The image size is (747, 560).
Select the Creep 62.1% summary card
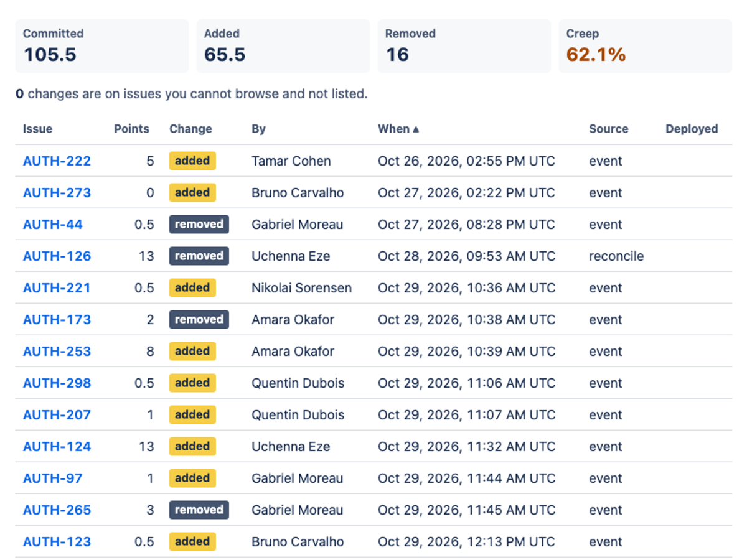click(646, 46)
